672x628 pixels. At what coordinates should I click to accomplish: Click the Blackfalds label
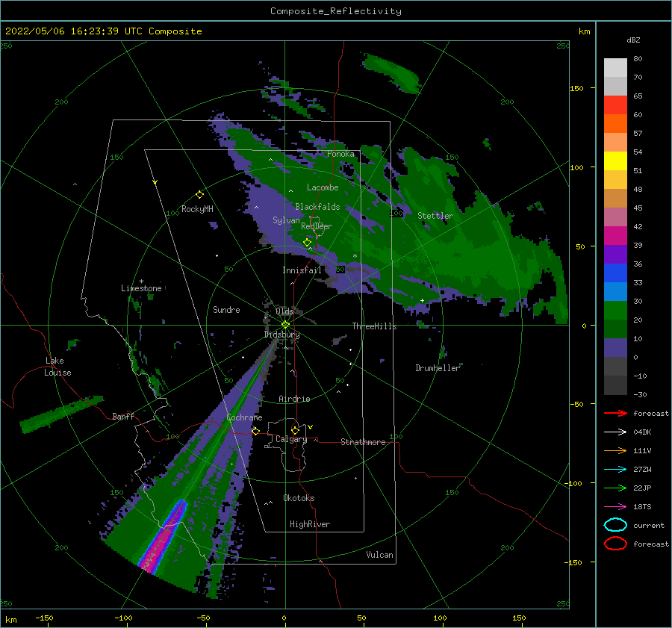[x=317, y=207]
